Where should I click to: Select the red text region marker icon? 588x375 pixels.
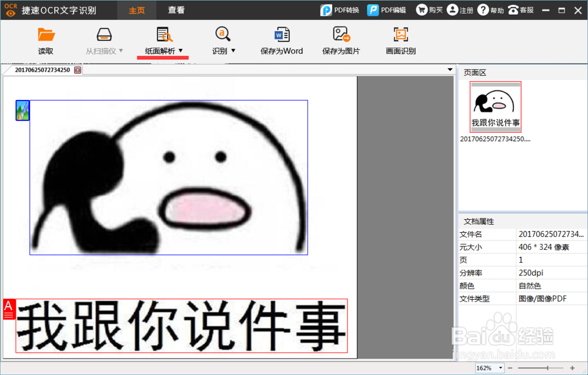click(x=9, y=309)
